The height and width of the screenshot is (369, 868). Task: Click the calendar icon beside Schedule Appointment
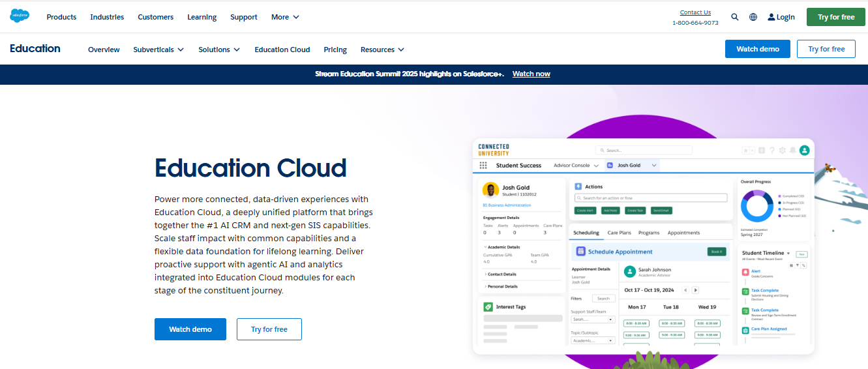pos(580,251)
